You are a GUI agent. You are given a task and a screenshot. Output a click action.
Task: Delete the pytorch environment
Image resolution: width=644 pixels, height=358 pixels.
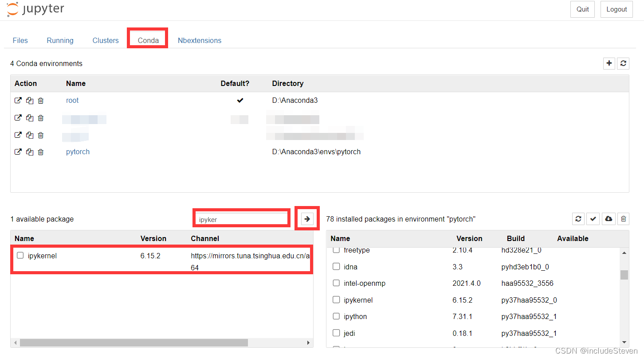41,152
